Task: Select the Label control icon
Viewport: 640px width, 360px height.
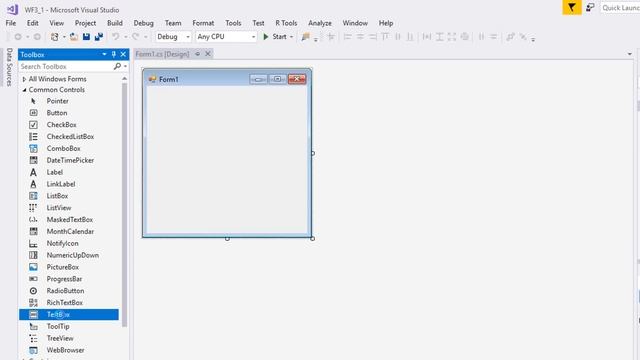Action: point(33,172)
